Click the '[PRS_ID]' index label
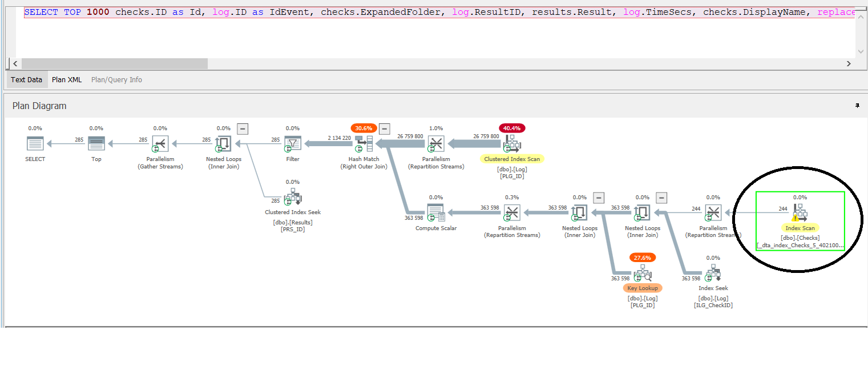This screenshot has width=868, height=370. click(x=293, y=230)
